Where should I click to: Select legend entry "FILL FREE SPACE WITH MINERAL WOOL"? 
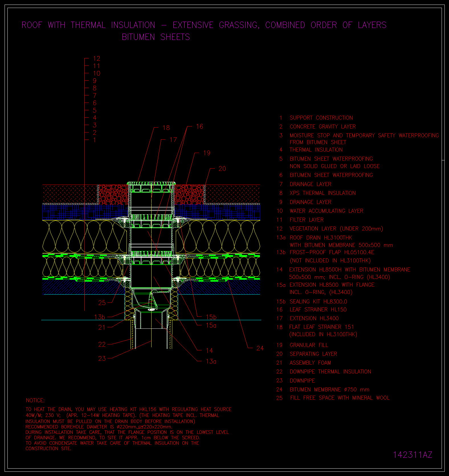(340, 398)
